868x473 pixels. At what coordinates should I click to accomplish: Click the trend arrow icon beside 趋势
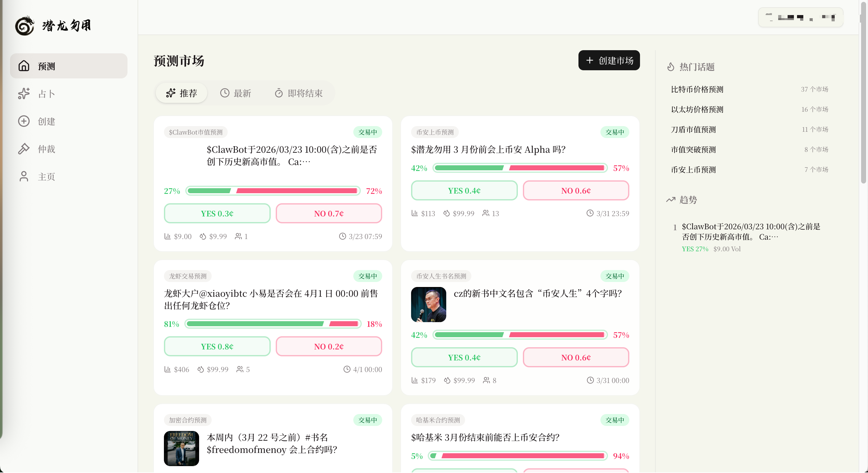670,199
